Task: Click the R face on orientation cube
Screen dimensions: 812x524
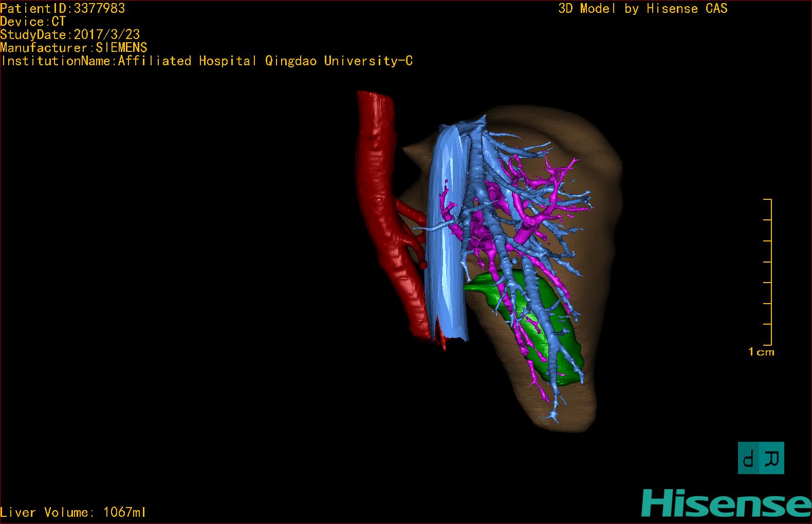Action: [772, 458]
